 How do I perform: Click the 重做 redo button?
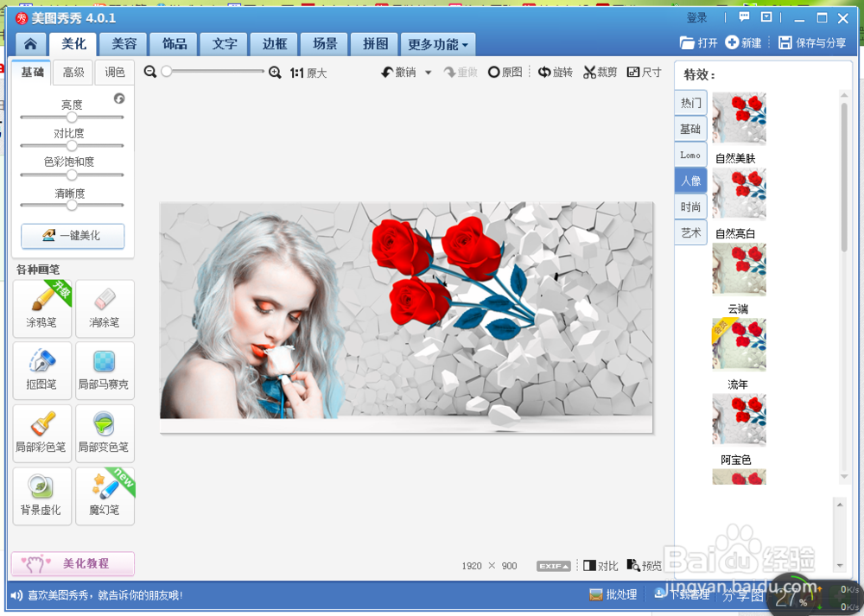[x=461, y=73]
